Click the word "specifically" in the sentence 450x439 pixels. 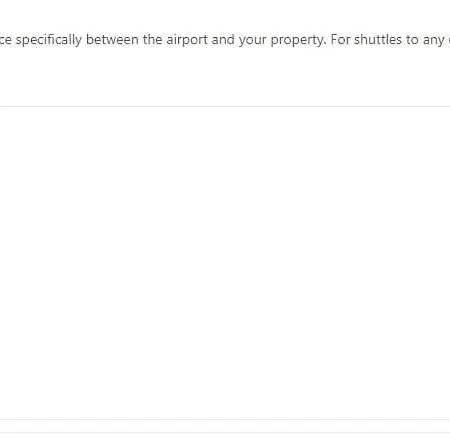point(49,40)
